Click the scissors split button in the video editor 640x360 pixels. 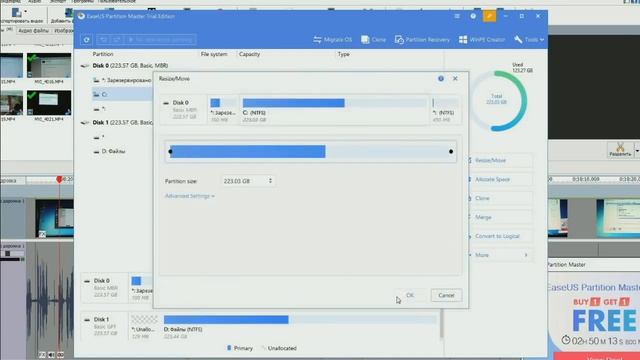pyautogui.click(x=620, y=150)
